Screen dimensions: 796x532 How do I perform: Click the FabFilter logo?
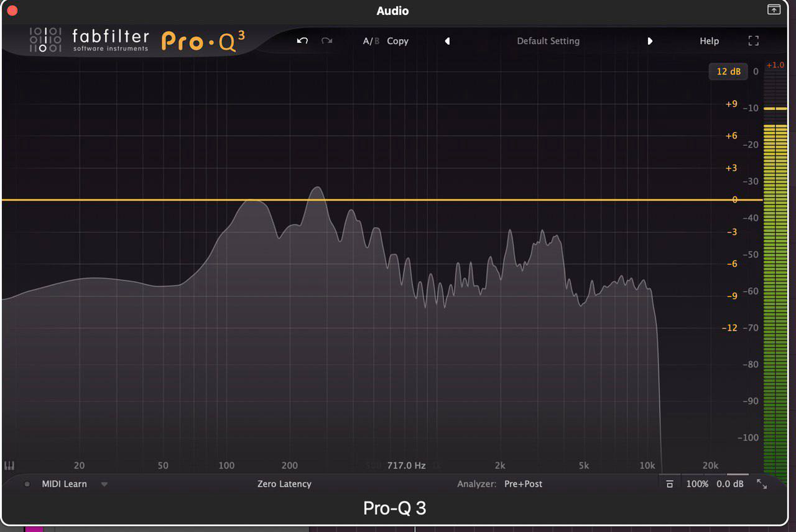click(x=89, y=40)
